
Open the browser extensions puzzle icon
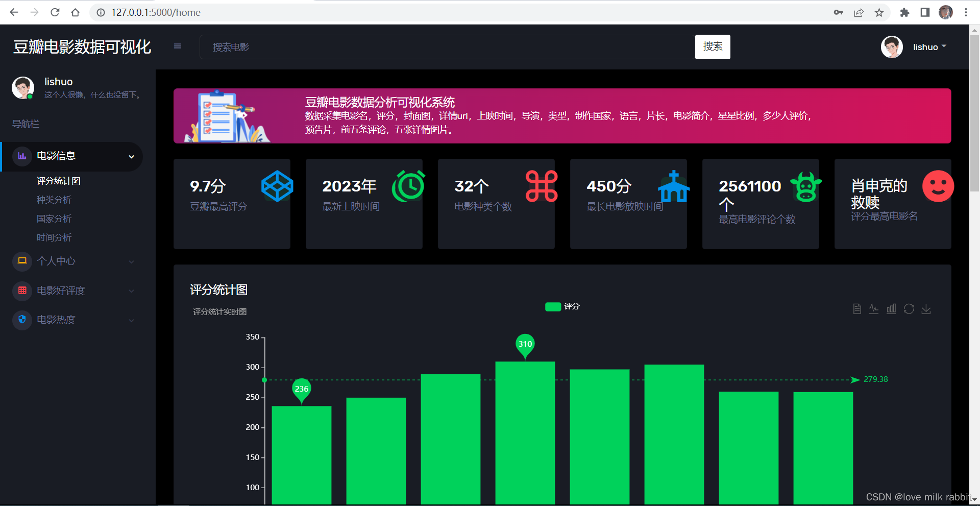pos(904,12)
